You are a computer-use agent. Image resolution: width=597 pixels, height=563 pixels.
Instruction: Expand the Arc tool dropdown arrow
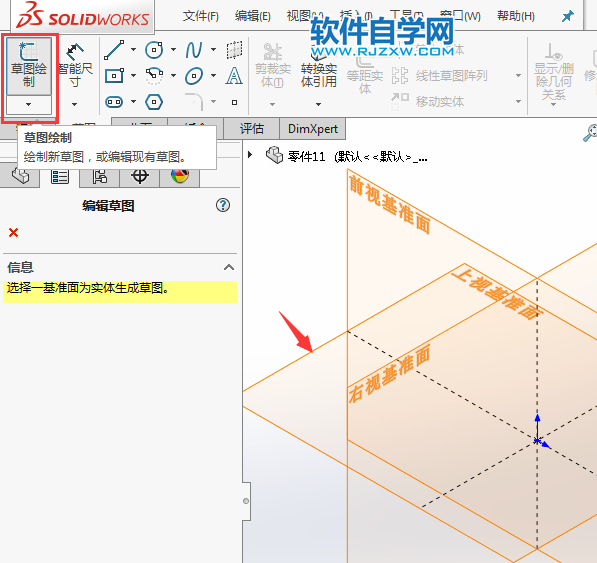[173, 75]
